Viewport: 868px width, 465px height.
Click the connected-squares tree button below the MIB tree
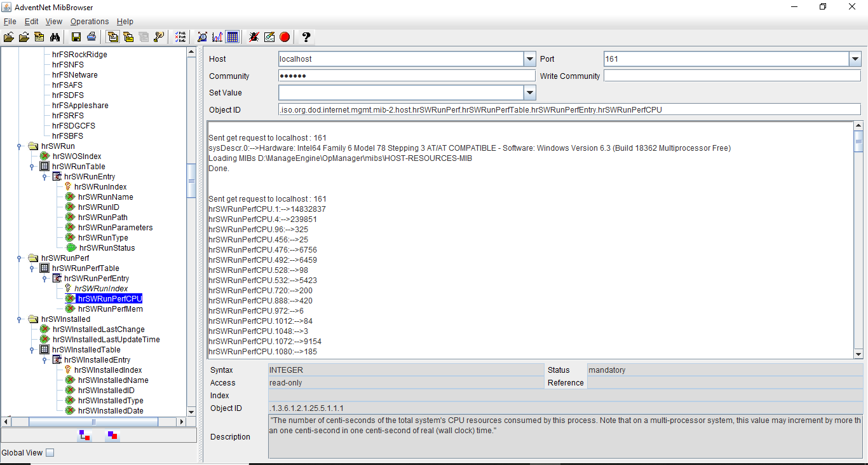[85, 436]
